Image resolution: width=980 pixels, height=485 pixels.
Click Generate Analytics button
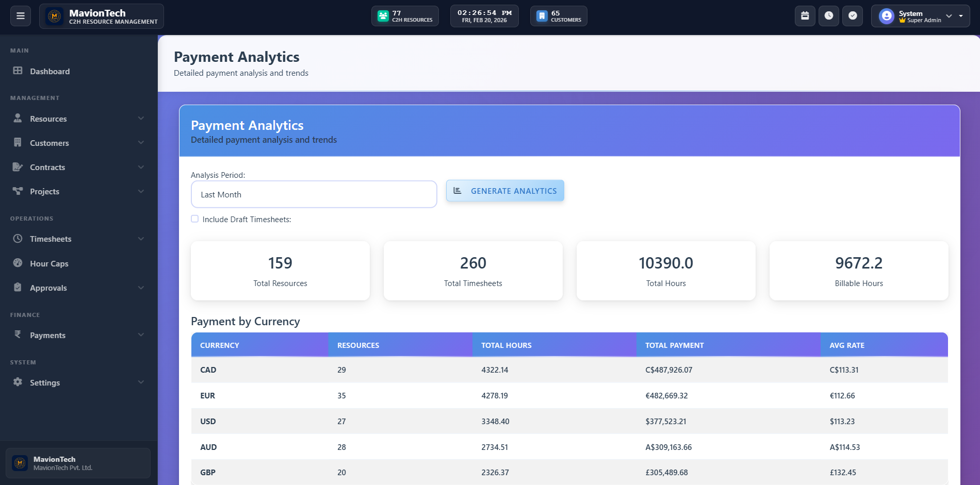505,191
